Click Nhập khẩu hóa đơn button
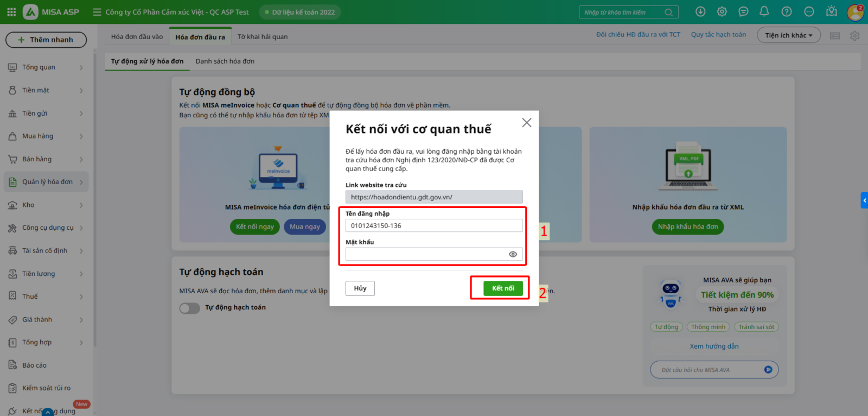The image size is (868, 416). 688,227
